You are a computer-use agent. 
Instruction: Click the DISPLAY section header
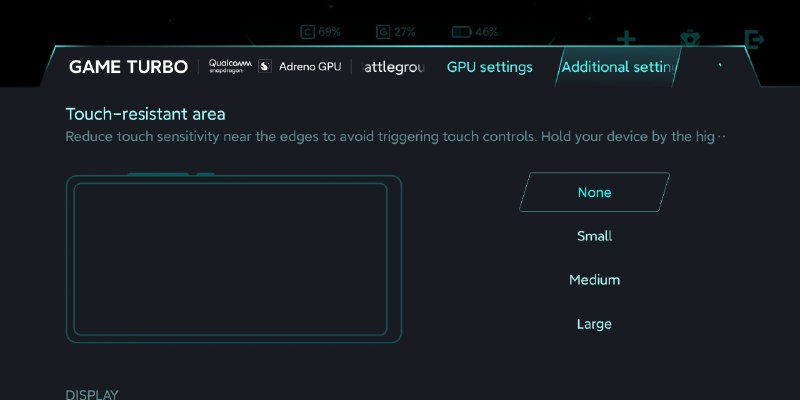pyautogui.click(x=92, y=394)
